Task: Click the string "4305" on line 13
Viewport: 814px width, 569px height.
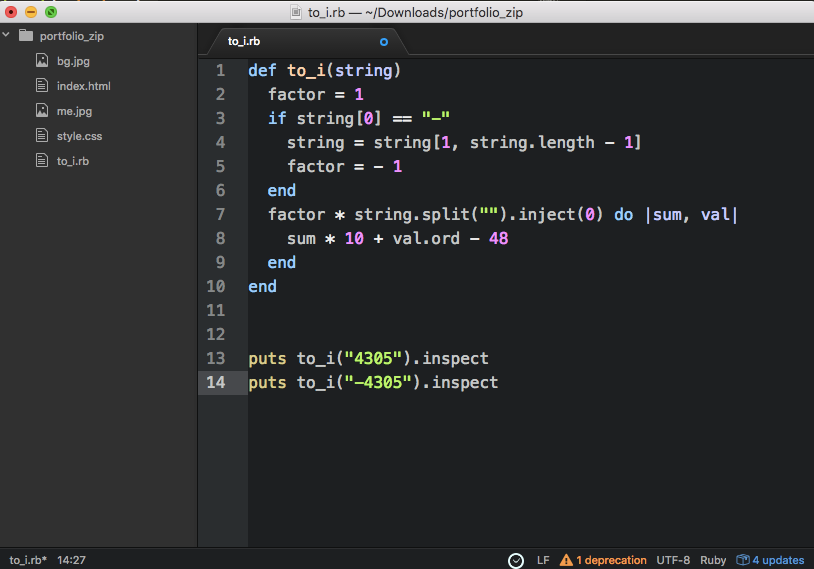Action: 373,358
